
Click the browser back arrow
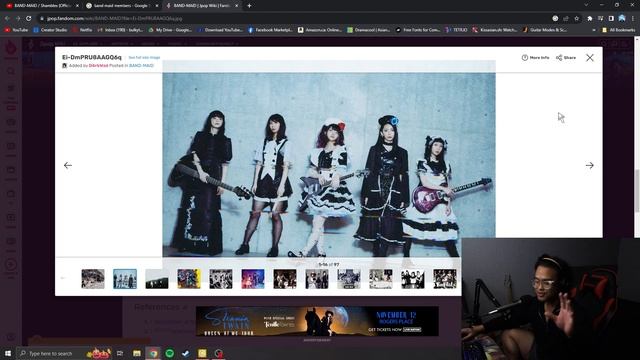pos(7,18)
